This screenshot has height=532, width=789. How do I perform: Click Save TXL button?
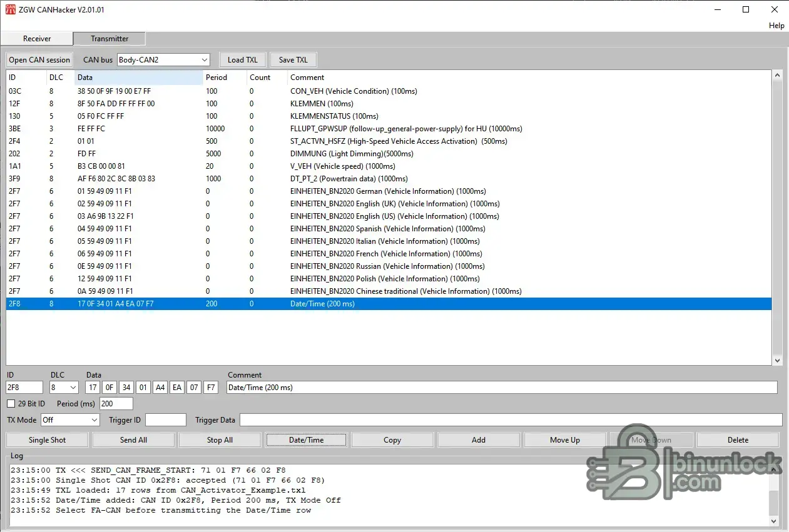tap(293, 60)
